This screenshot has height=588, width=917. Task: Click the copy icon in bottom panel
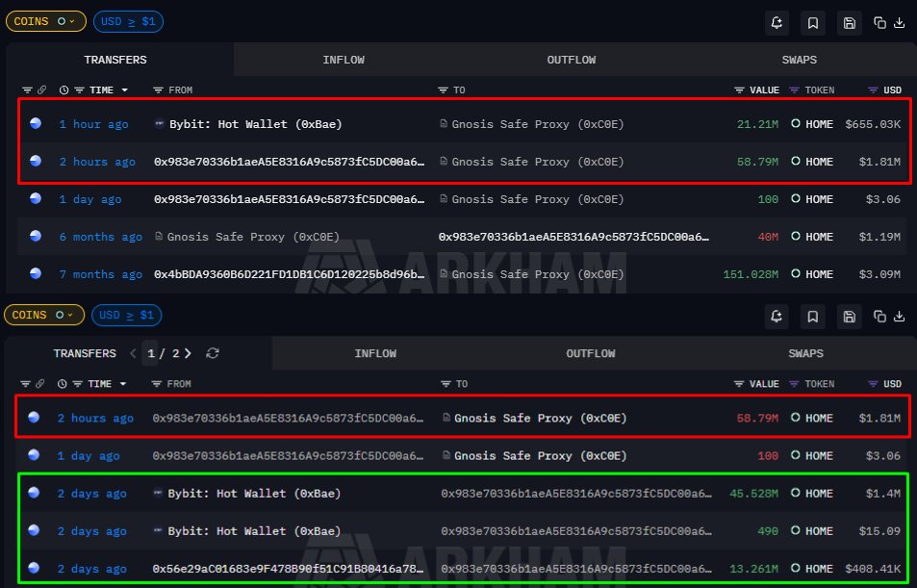pos(879,316)
